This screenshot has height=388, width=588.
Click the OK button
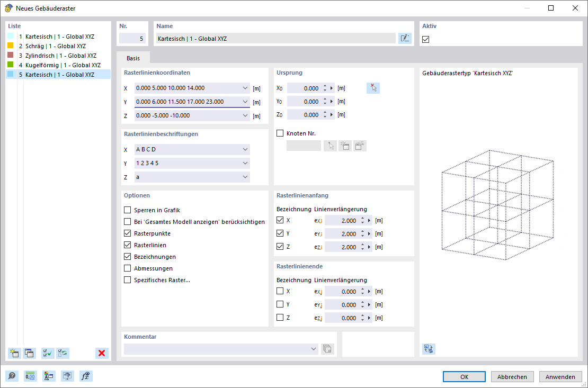point(464,377)
